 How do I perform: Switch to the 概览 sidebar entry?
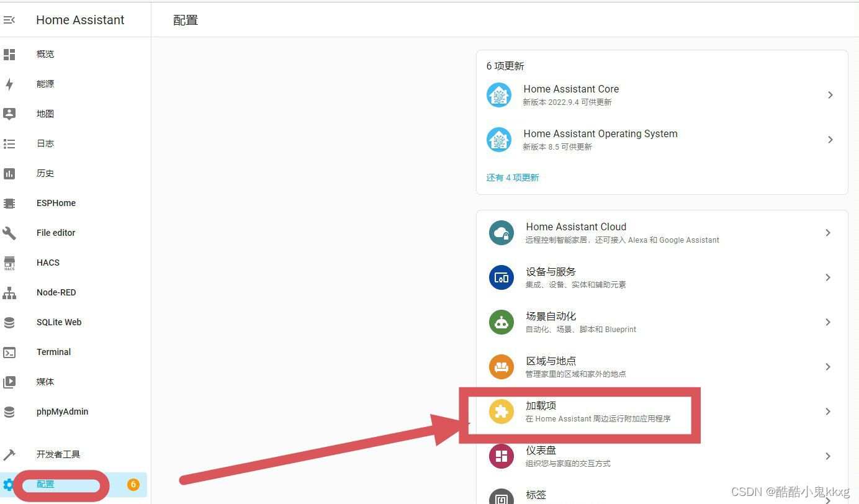click(x=45, y=54)
